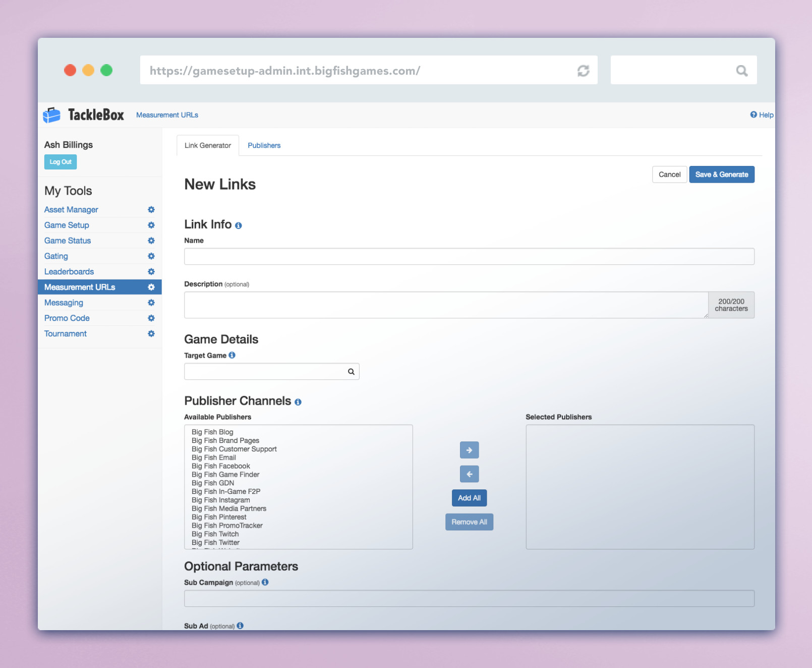Viewport: 812px width, 668px height.
Task: Open Game Status in My Tools
Action: click(x=68, y=241)
